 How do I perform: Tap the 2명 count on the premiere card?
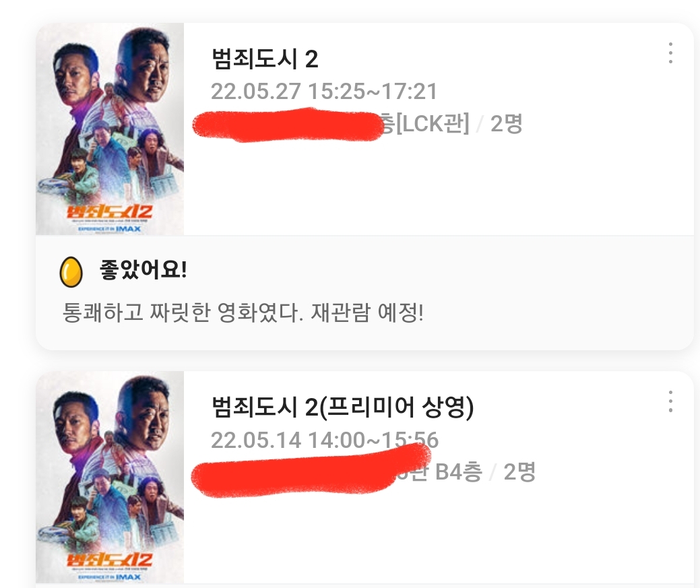(519, 472)
